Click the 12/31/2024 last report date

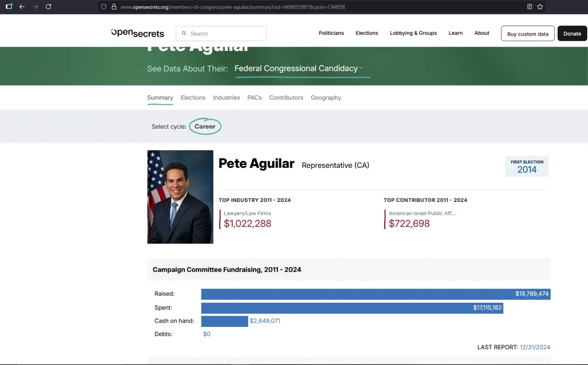[x=535, y=347]
